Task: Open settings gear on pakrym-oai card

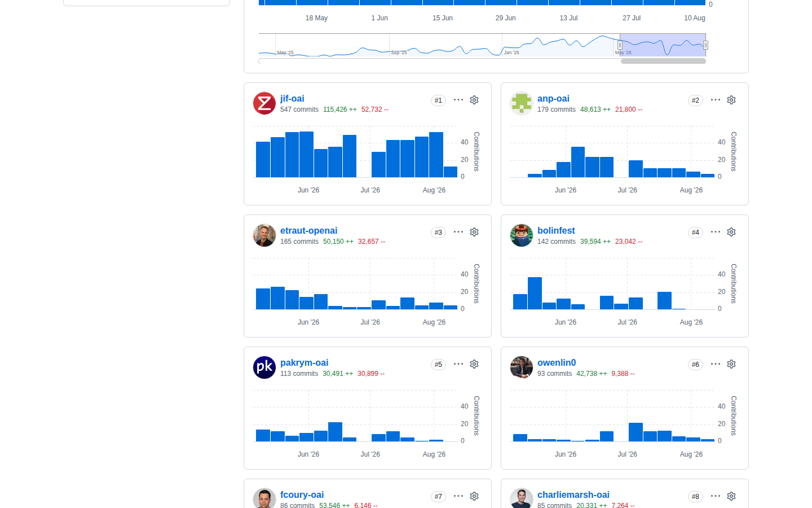Action: point(474,364)
